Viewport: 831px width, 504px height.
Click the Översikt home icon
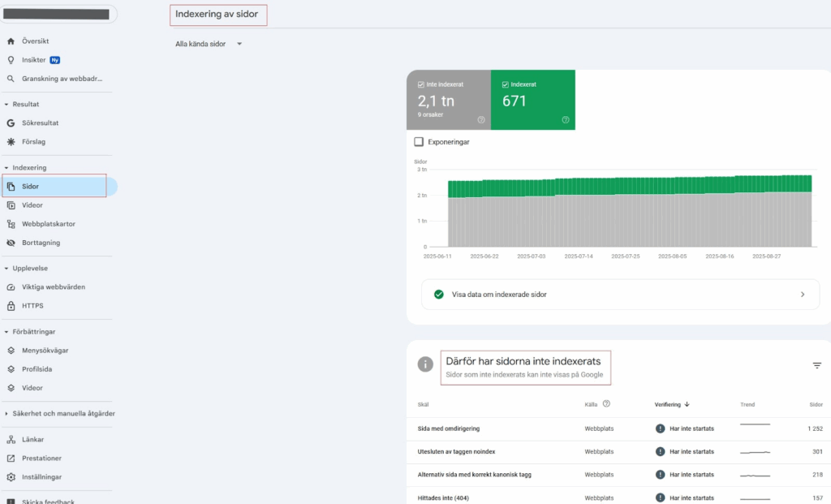(x=11, y=41)
